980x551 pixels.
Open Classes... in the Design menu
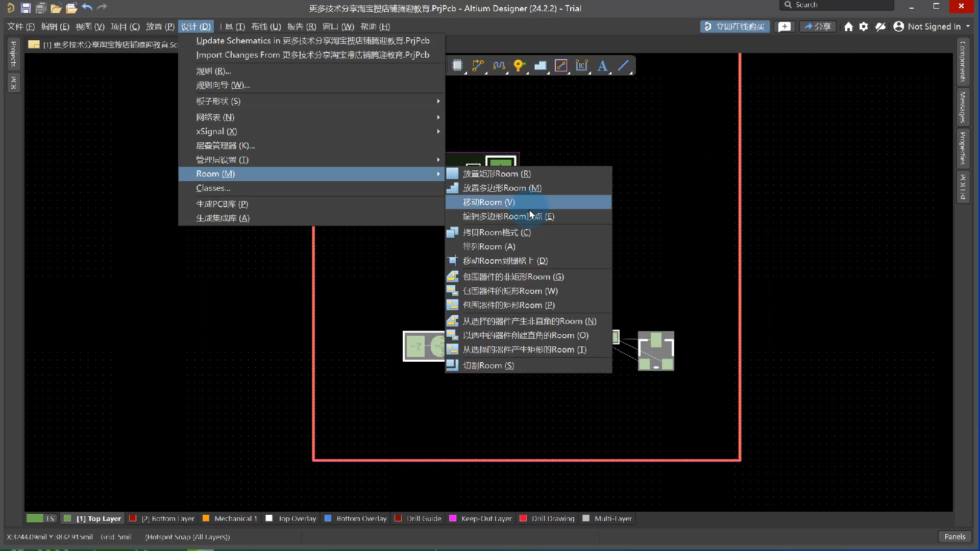[213, 188]
